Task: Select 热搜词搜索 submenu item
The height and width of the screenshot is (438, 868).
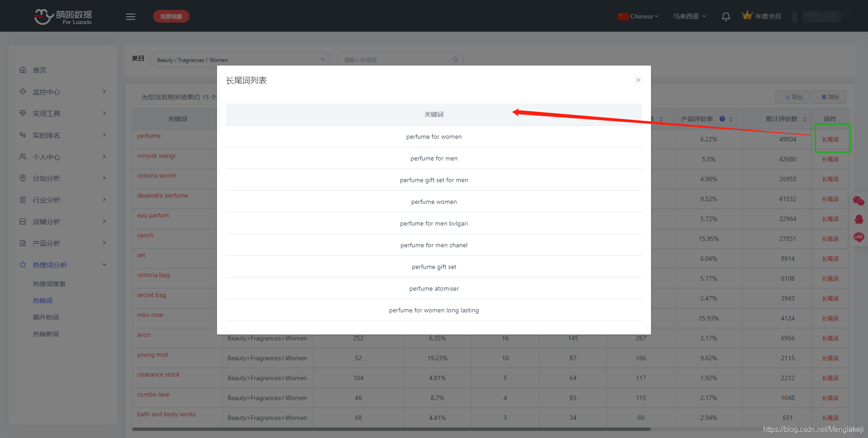Action: (x=49, y=284)
